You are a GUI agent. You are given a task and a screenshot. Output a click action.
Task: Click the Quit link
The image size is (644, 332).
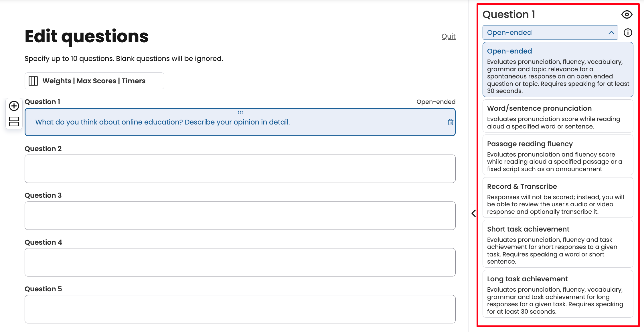click(x=448, y=36)
